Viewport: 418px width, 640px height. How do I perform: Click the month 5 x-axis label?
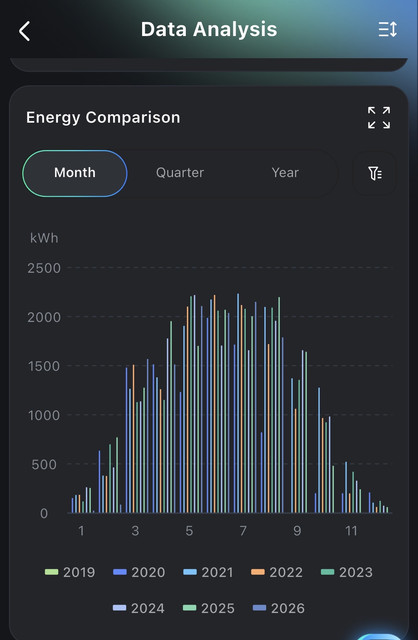point(189,531)
